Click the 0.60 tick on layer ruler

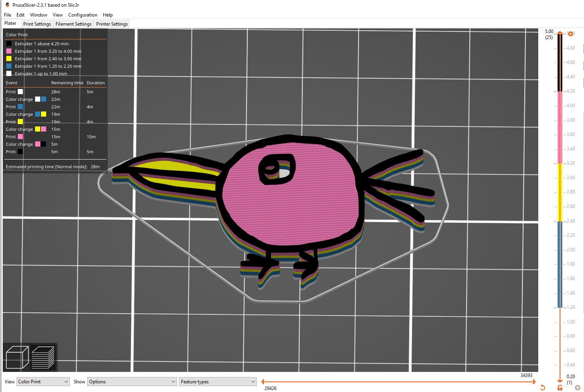coord(571,351)
